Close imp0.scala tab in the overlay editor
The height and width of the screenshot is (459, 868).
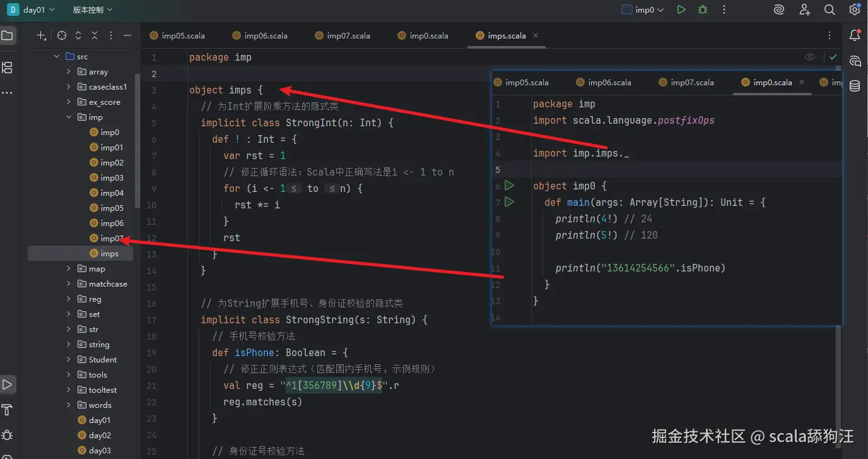pos(802,82)
